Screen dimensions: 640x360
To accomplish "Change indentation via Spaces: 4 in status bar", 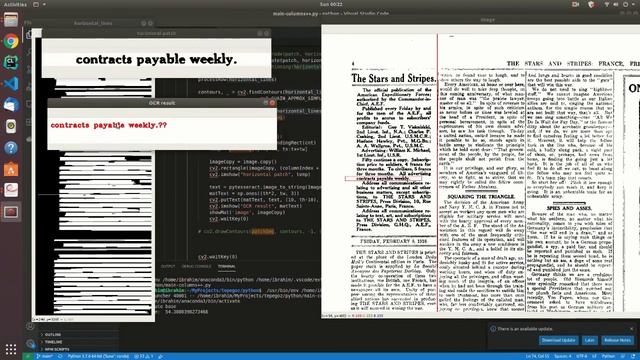I will (x=563, y=356).
